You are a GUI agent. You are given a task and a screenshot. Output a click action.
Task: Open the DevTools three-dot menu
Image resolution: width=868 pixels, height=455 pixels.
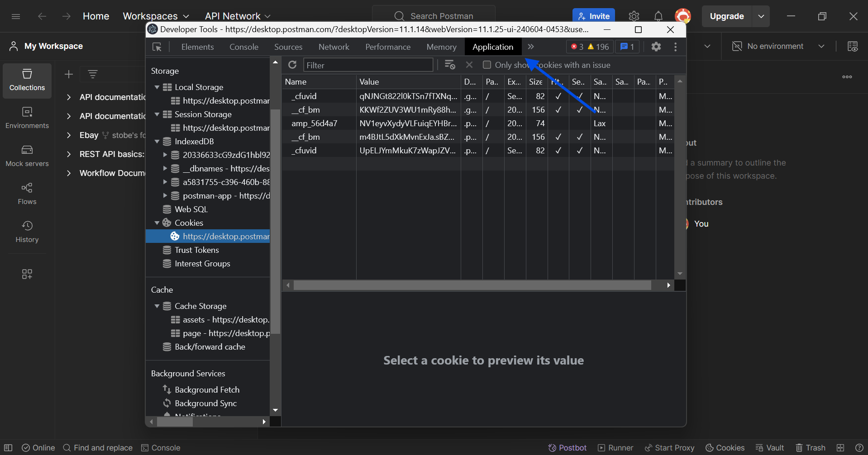tap(676, 47)
